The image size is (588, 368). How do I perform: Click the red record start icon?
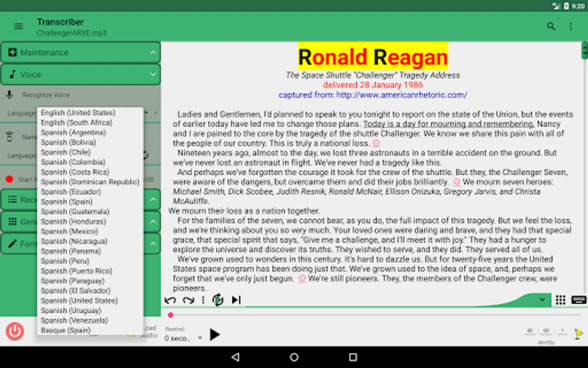[9, 179]
